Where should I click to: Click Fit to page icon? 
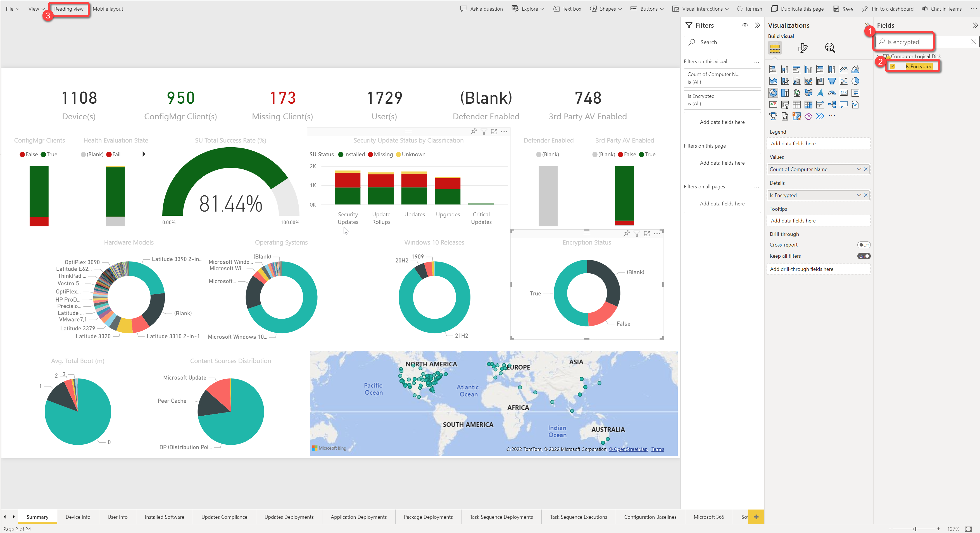tap(968, 529)
